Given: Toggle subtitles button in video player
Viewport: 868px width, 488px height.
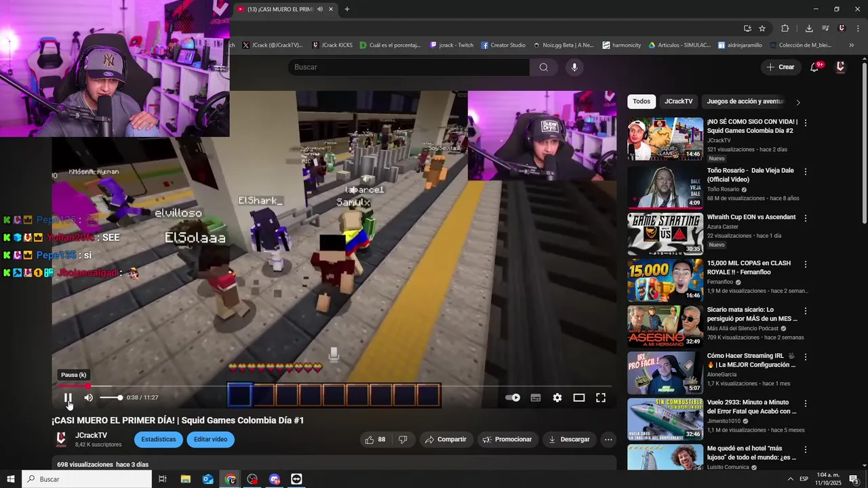Looking at the screenshot, I should pyautogui.click(x=536, y=398).
